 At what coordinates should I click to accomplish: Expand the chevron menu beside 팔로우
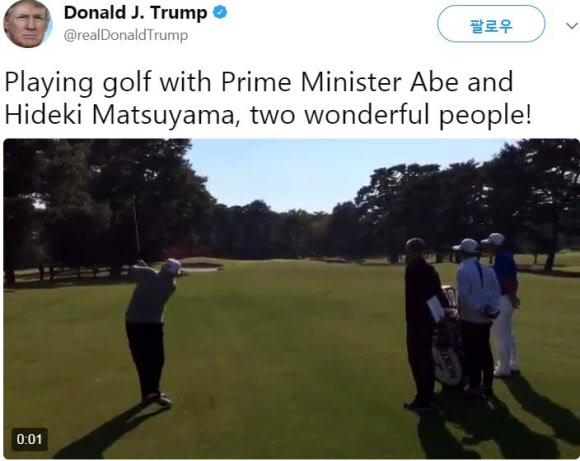pyautogui.click(x=571, y=26)
